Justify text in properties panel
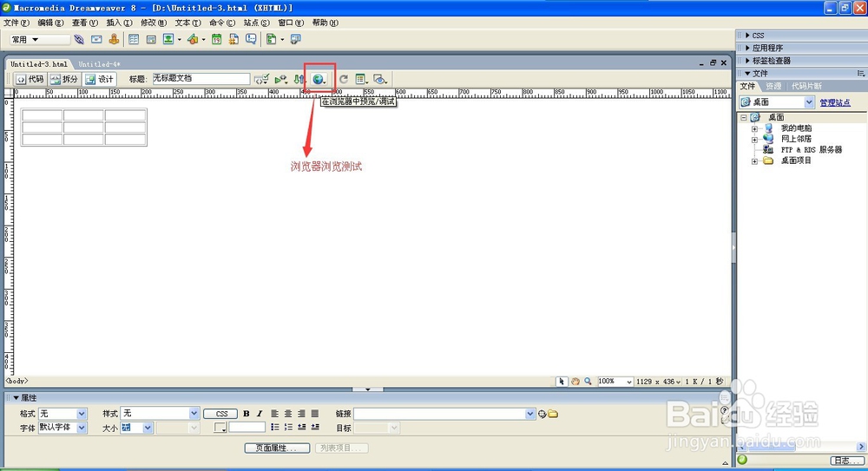The width and height of the screenshot is (868, 471). [x=315, y=414]
